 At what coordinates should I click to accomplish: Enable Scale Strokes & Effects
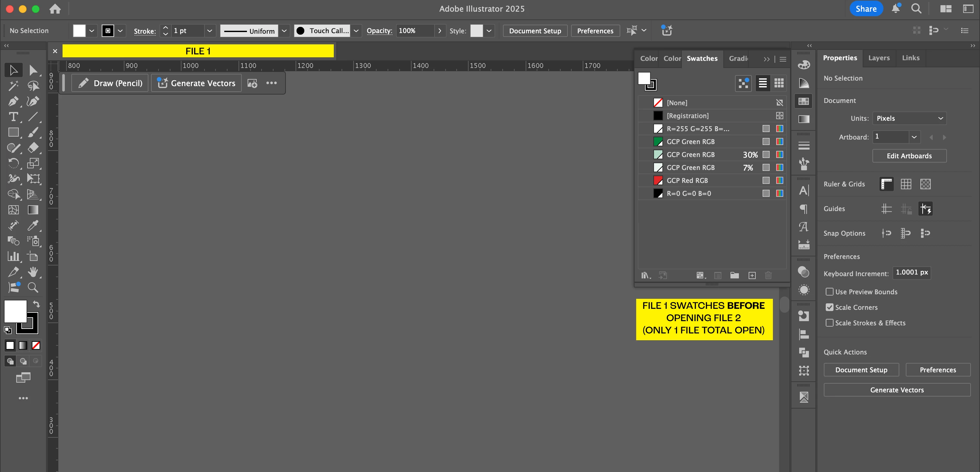pos(829,323)
